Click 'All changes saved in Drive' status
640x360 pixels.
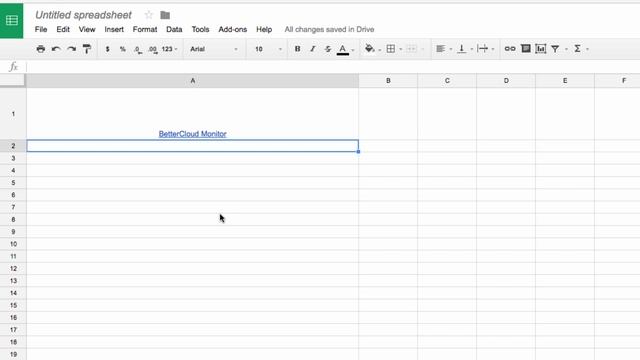click(329, 29)
